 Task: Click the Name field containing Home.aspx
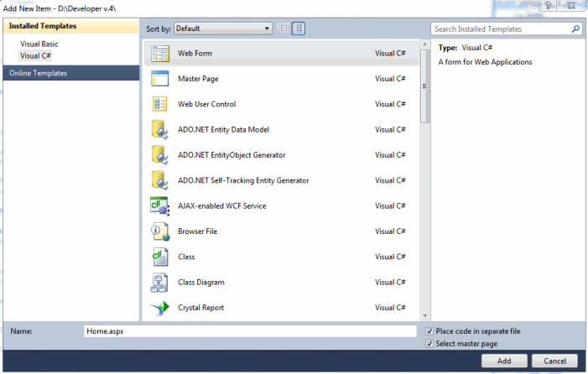250,331
